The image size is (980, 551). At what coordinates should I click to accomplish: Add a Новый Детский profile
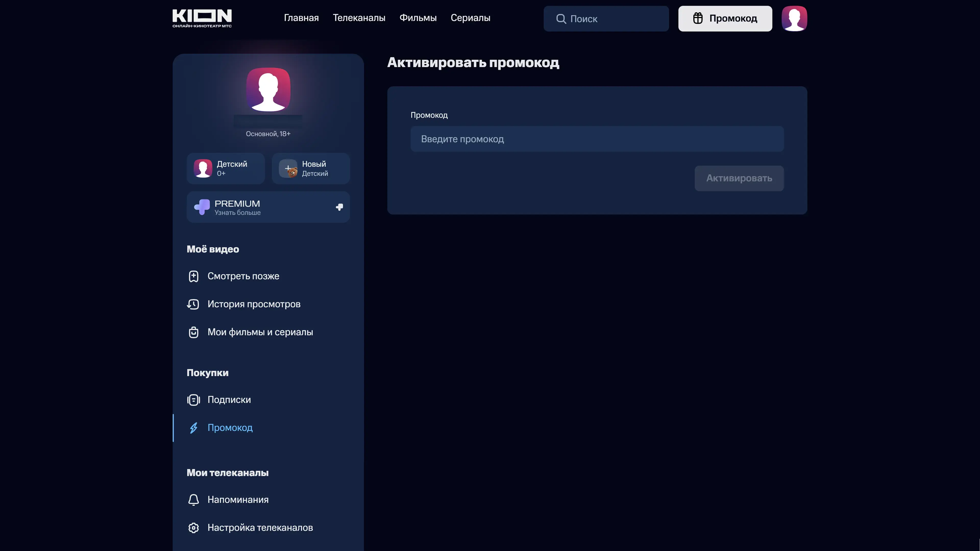311,168
